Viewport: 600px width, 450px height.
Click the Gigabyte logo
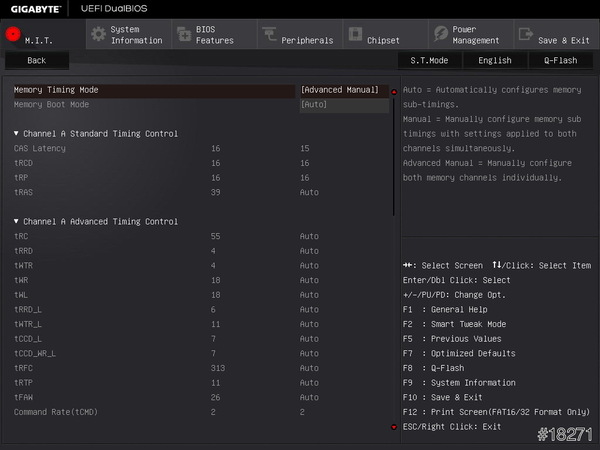click(33, 9)
